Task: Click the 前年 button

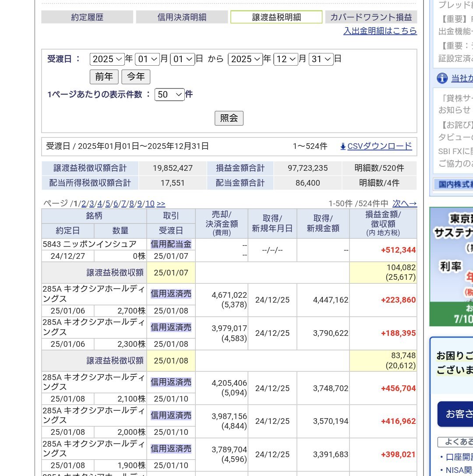Action: (104, 77)
